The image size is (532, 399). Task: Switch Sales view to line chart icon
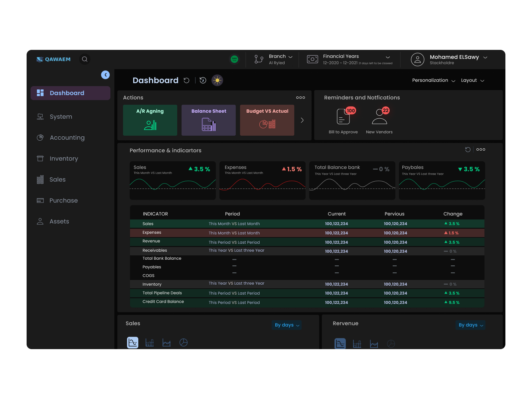coord(167,342)
